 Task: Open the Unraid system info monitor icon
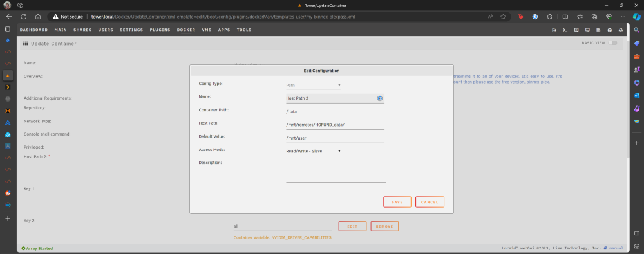click(587, 30)
